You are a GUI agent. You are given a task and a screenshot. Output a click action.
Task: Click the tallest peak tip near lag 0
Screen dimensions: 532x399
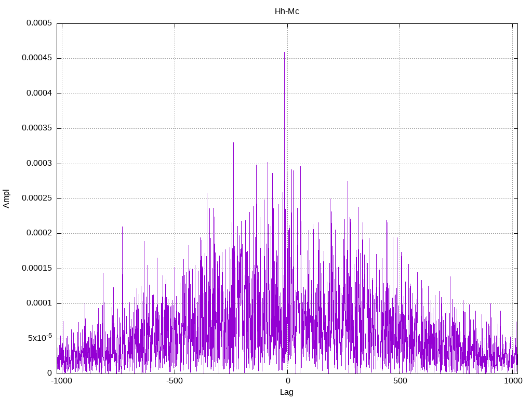click(x=284, y=52)
